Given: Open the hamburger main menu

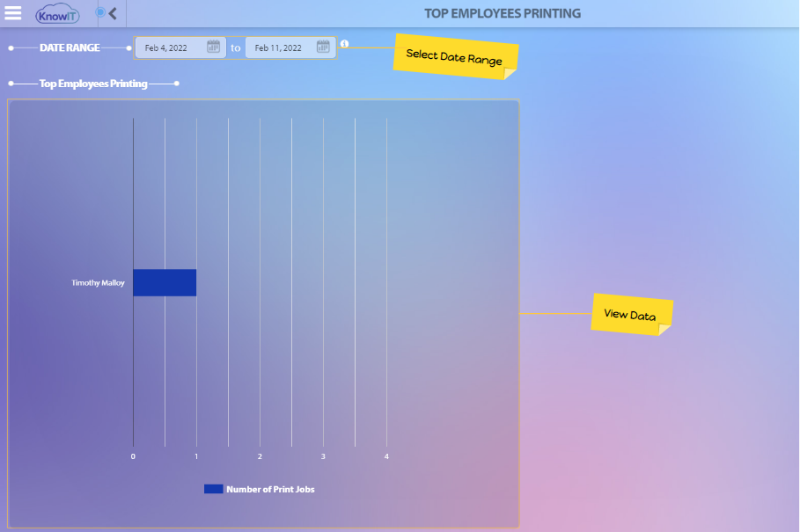Looking at the screenshot, I should [x=13, y=12].
